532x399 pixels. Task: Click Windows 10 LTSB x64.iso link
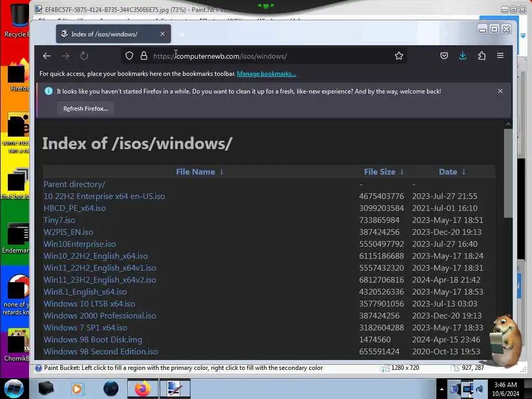tap(89, 303)
